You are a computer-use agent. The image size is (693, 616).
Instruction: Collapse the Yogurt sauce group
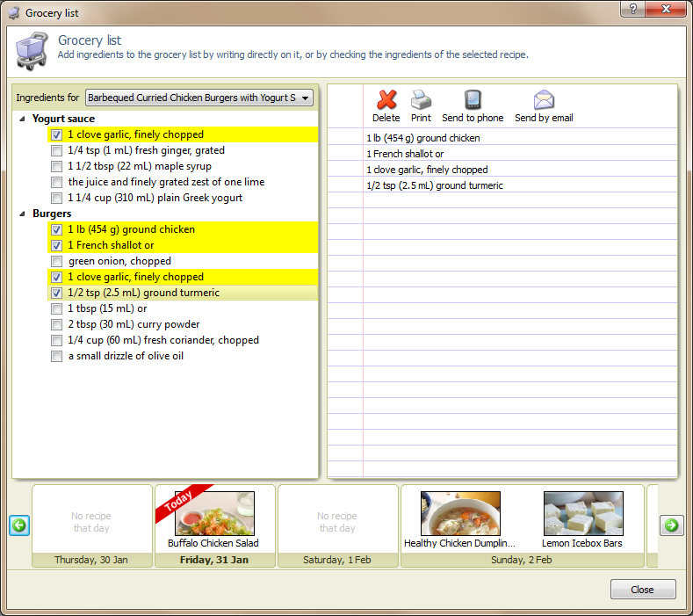click(x=22, y=119)
